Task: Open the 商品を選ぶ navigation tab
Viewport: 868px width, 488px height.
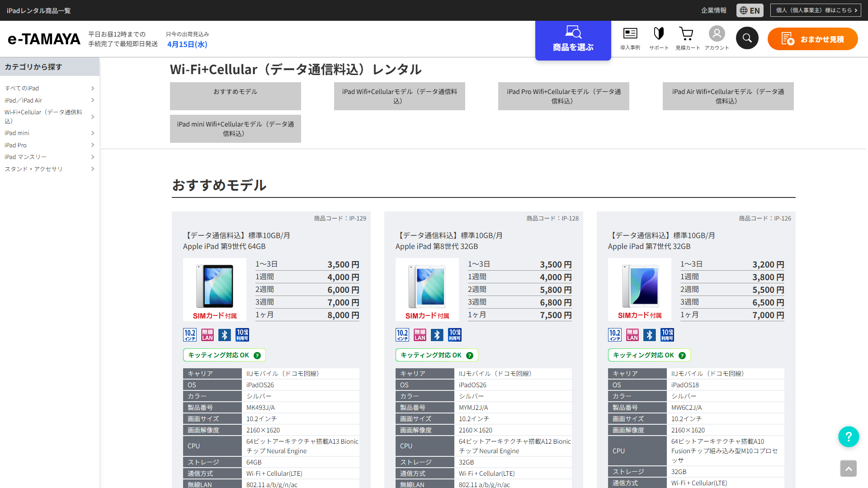Action: pos(573,40)
